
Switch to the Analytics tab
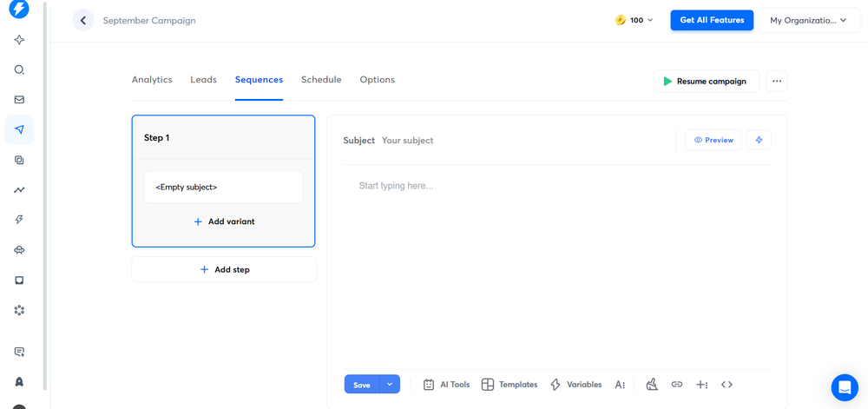pyautogui.click(x=152, y=80)
